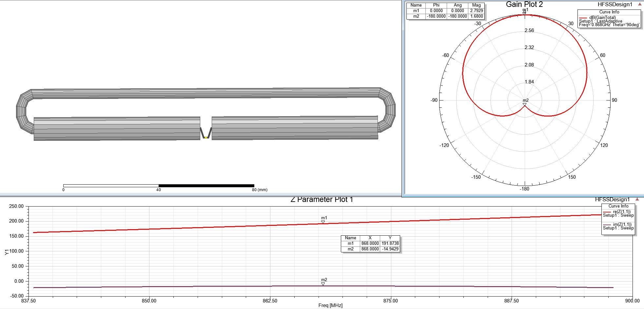Click the Ansoft logo icon in Gain Plot 2

click(x=639, y=4)
